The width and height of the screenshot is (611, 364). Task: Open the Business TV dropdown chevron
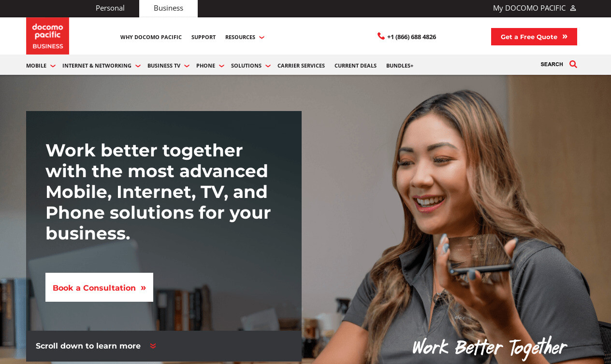[x=187, y=66]
